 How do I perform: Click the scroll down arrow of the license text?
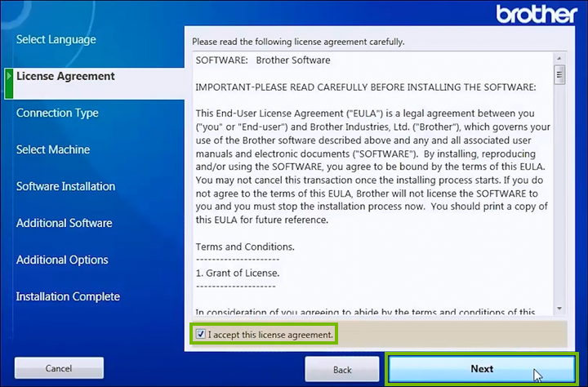(x=559, y=309)
